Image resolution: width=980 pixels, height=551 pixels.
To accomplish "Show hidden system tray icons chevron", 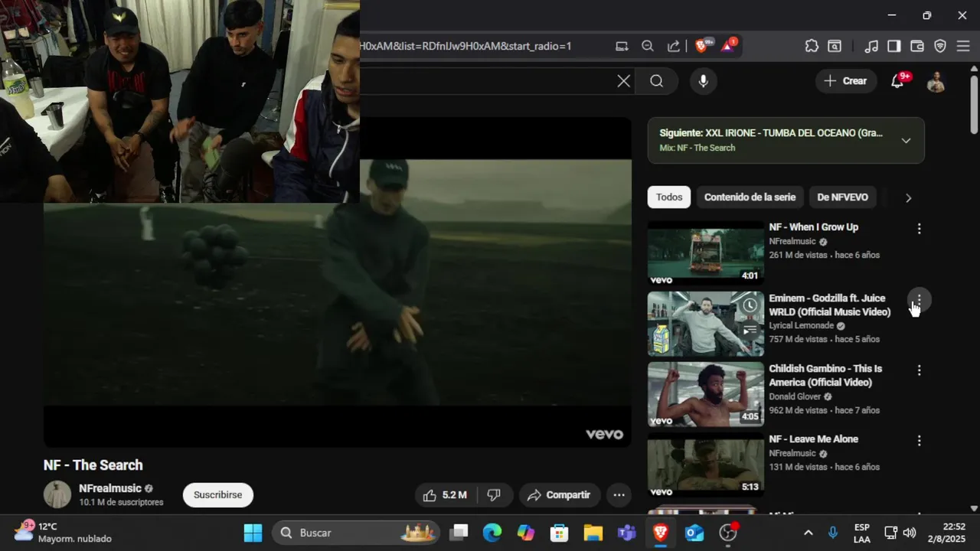I will click(x=808, y=533).
